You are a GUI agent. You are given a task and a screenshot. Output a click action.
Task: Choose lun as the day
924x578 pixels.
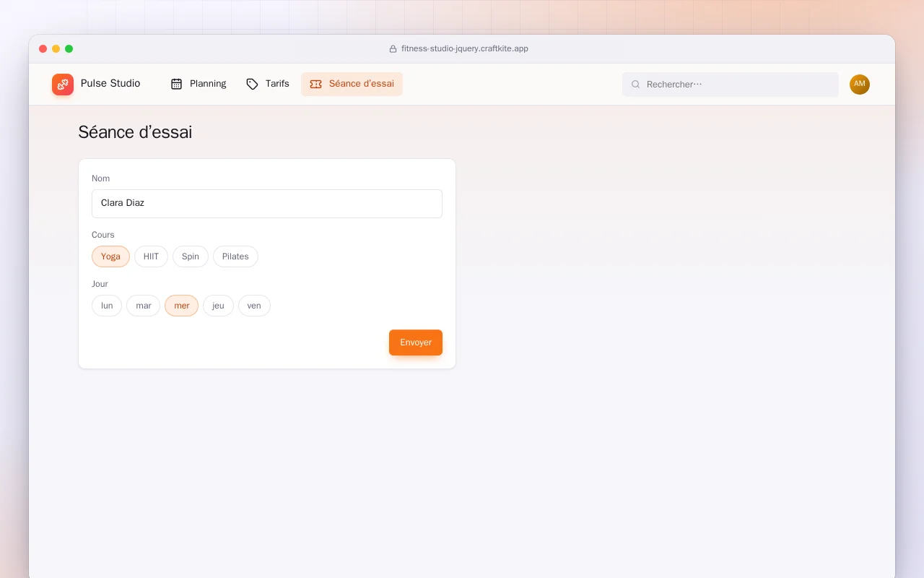107,306
